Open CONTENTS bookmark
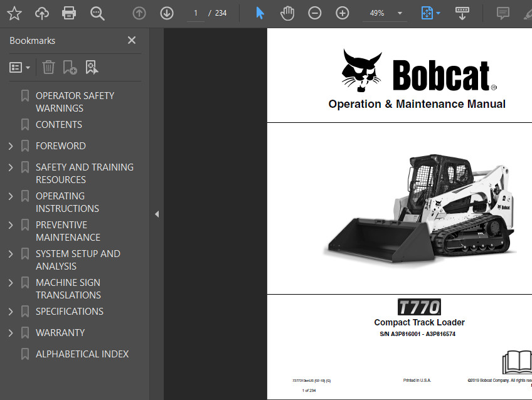Image resolution: width=532 pixels, height=400 pixels. tap(59, 124)
